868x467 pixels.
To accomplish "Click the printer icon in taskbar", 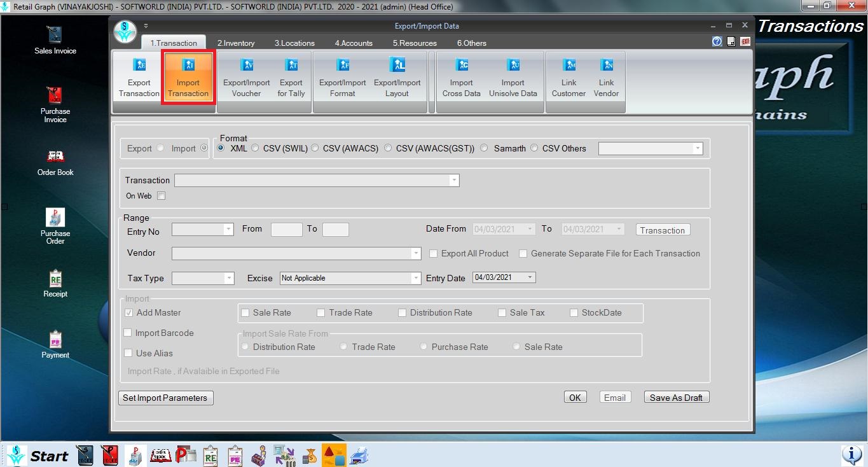I will point(359,456).
